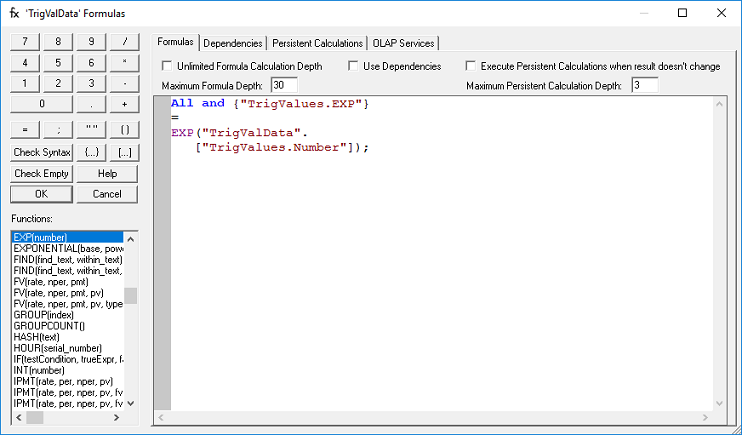The width and height of the screenshot is (742, 435).
Task: Click the Check Syntax button
Action: tap(42, 152)
